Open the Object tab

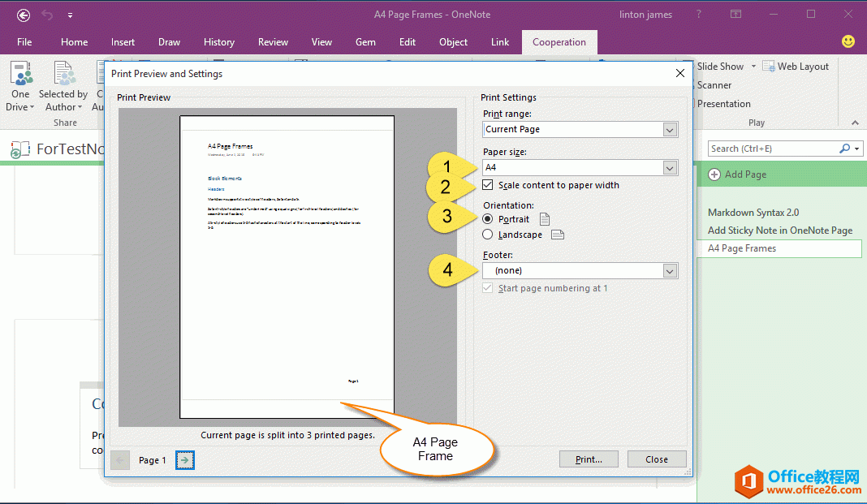click(x=454, y=42)
